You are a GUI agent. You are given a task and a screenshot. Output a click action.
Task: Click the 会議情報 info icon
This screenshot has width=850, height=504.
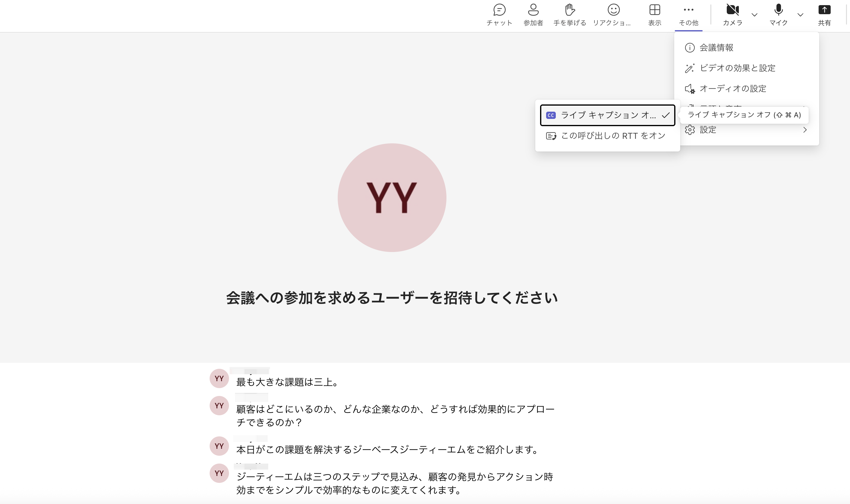click(x=690, y=48)
